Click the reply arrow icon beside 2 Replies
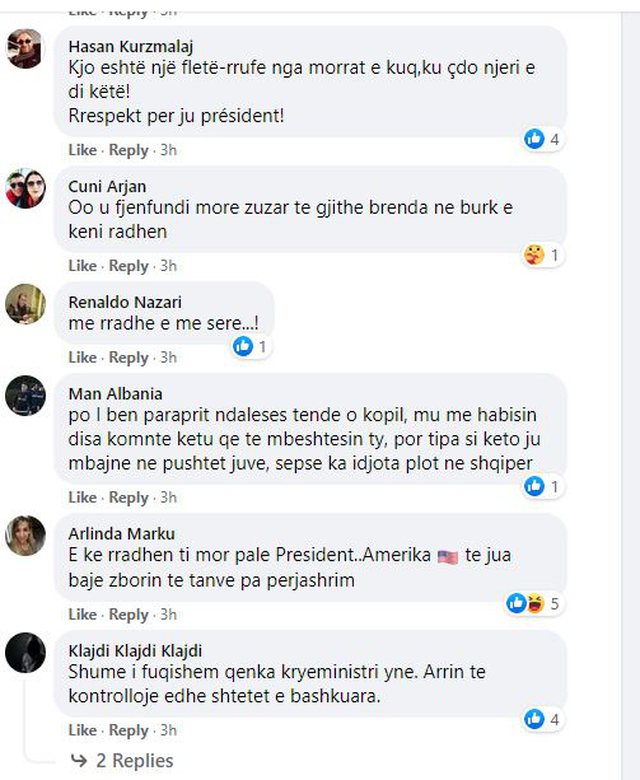Screen dimensions: 640x780 pos(79,761)
